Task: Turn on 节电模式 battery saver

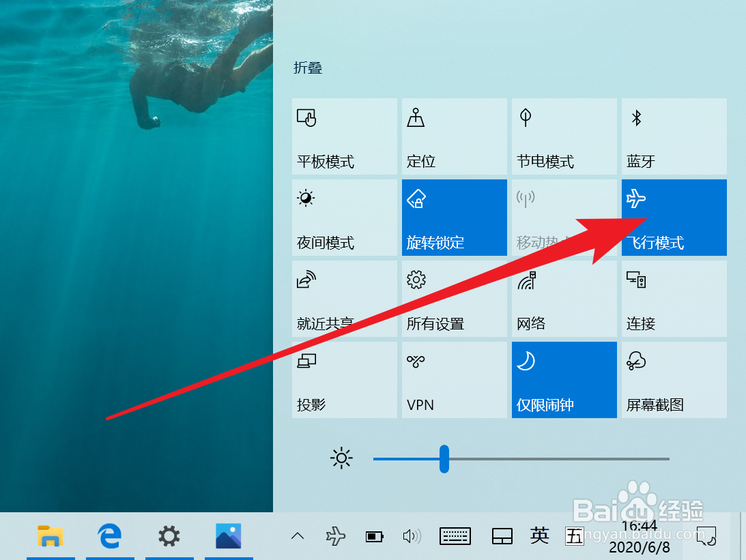Action: pyautogui.click(x=564, y=136)
